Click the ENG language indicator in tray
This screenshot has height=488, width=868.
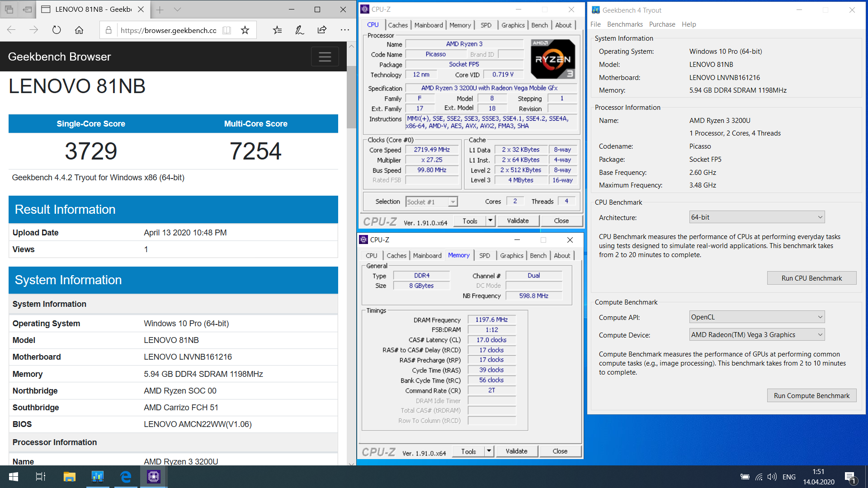(789, 477)
